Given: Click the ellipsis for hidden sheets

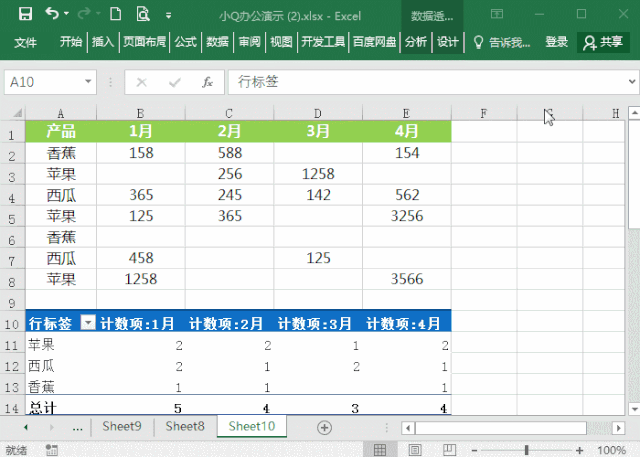Looking at the screenshot, I should (x=78, y=428).
